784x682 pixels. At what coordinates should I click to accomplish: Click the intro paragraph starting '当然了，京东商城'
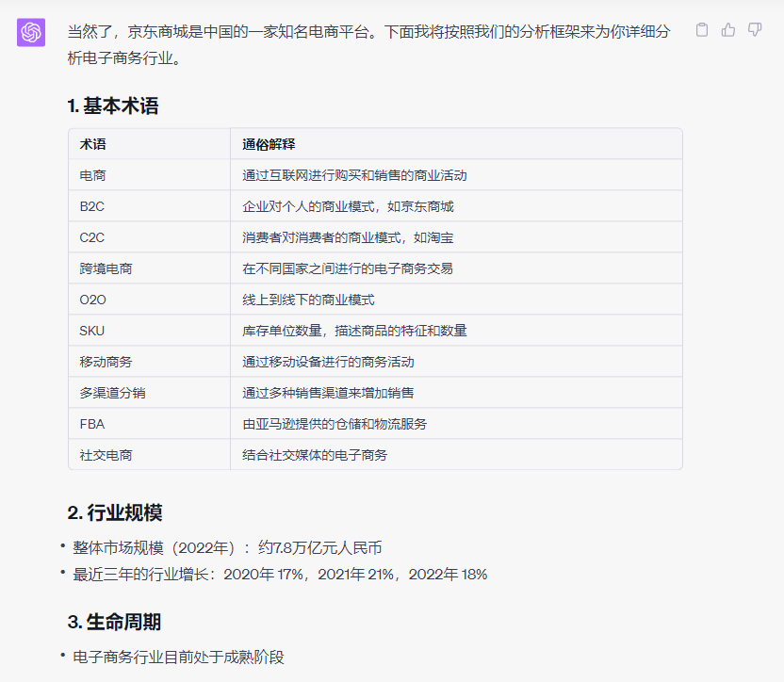369,45
